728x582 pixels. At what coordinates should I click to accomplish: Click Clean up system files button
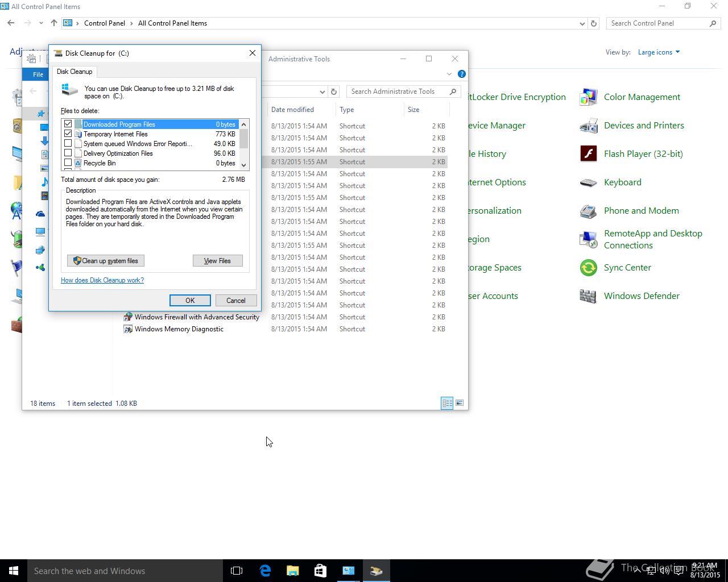[x=106, y=261]
